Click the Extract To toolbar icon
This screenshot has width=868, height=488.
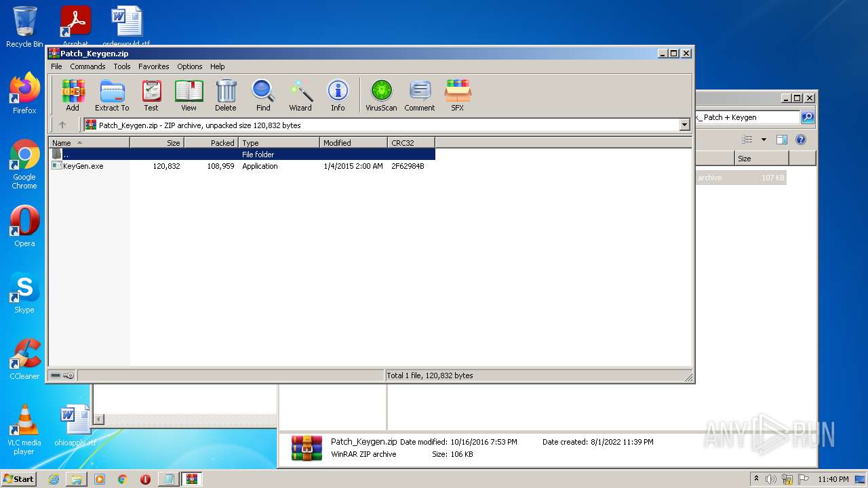[112, 96]
